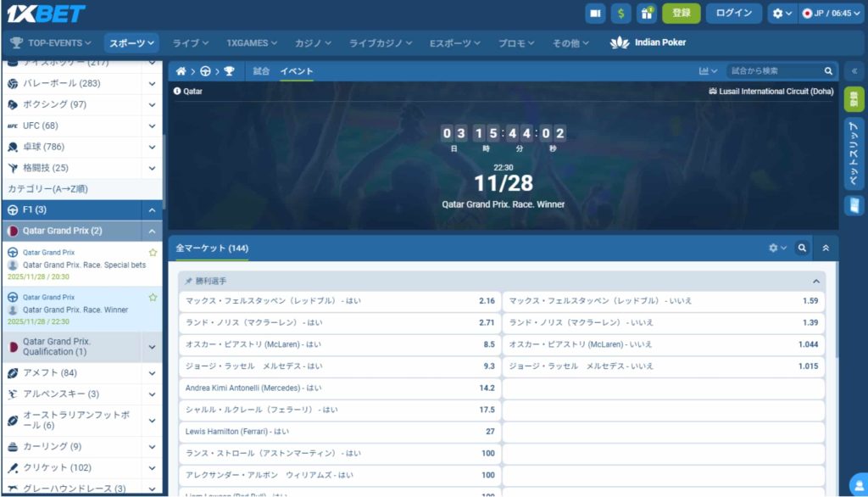This screenshot has height=497, width=868.
Task: Click the market search magnifier icon
Action: pos(801,248)
